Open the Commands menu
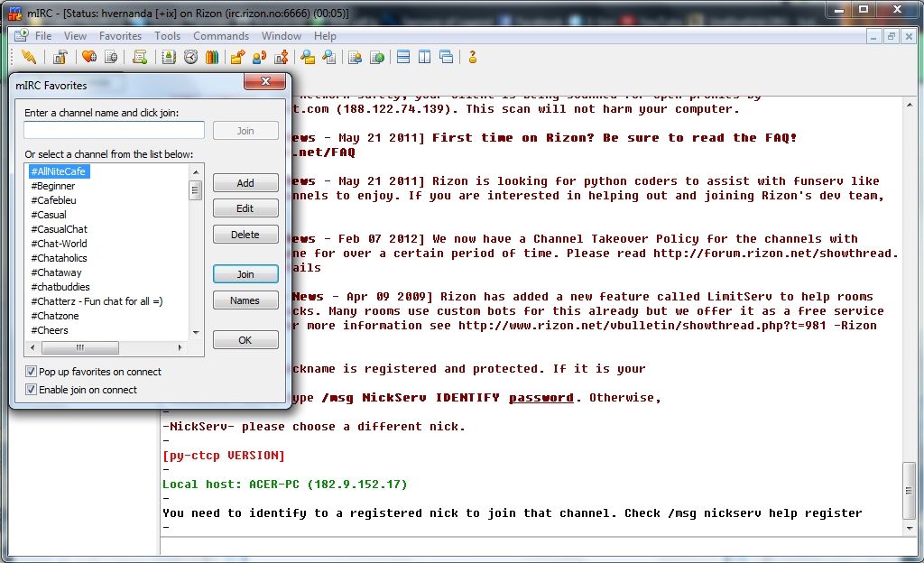This screenshot has height=563, width=924. (x=221, y=36)
